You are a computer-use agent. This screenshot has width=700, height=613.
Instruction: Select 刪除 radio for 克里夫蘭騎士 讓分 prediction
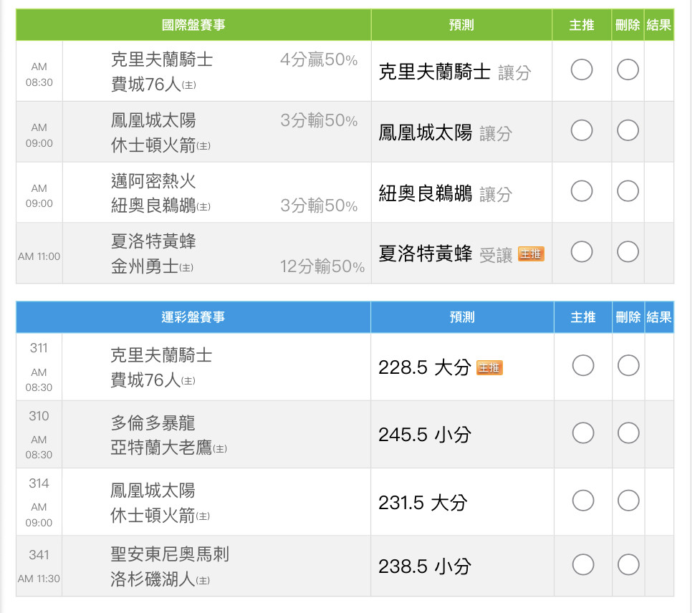628,70
